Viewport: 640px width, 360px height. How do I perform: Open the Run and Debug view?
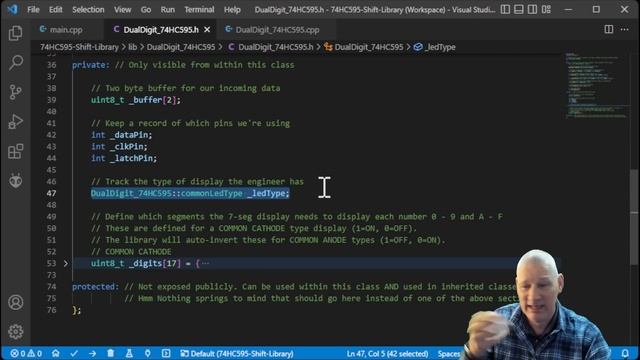(x=16, y=122)
